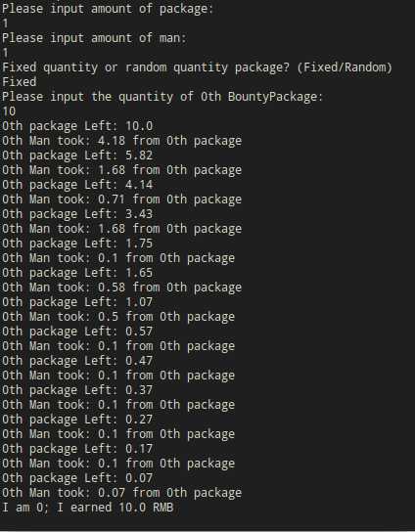Click the '0th package Left: 10.0' line
Viewport: 415px width, 532px height.
tap(77, 126)
